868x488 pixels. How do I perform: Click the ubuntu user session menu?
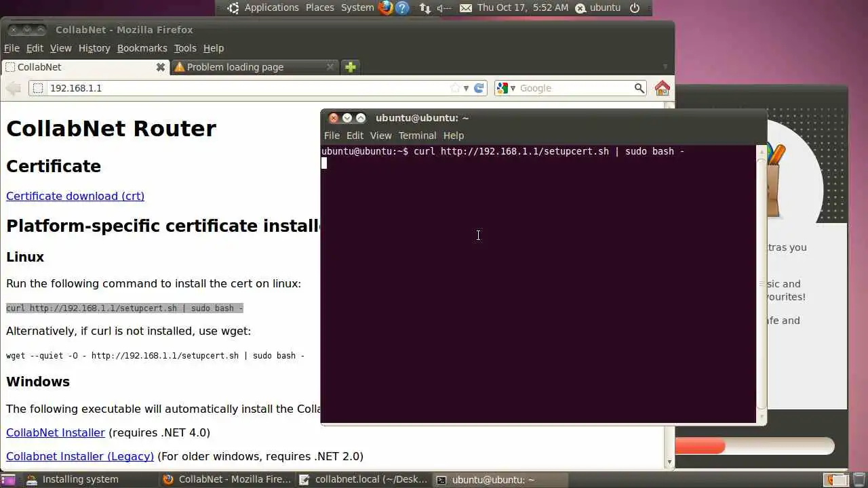pos(598,8)
